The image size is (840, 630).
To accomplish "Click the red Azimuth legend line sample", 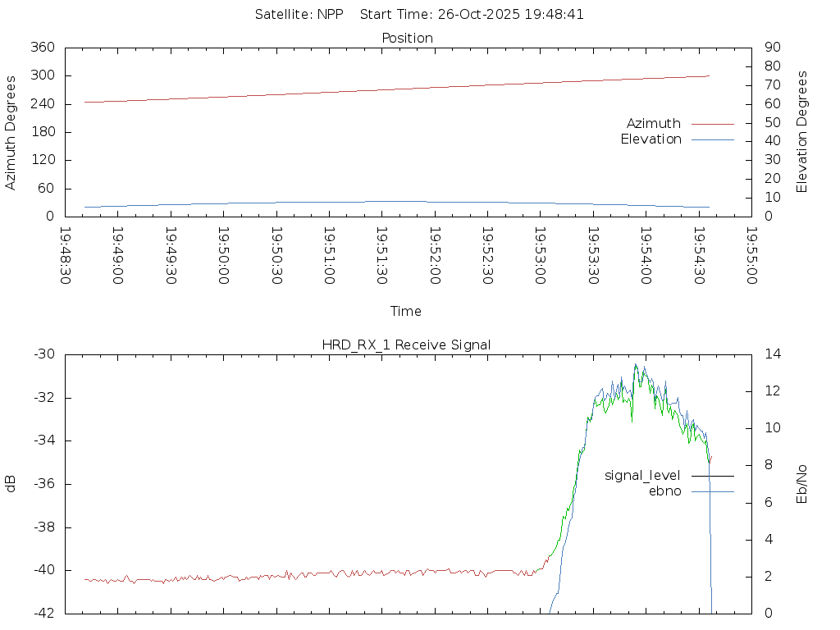I will click(712, 124).
